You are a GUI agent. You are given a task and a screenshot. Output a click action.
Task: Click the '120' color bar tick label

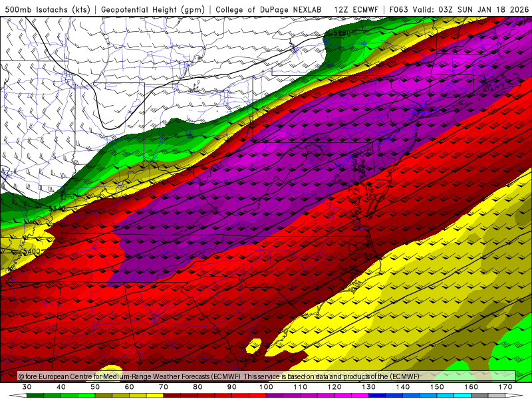click(x=334, y=387)
